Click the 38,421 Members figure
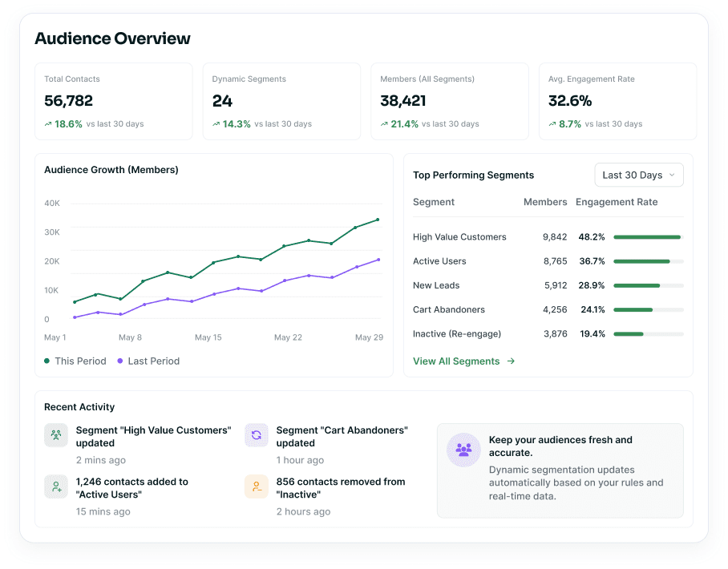This screenshot has width=728, height=569. [x=403, y=101]
